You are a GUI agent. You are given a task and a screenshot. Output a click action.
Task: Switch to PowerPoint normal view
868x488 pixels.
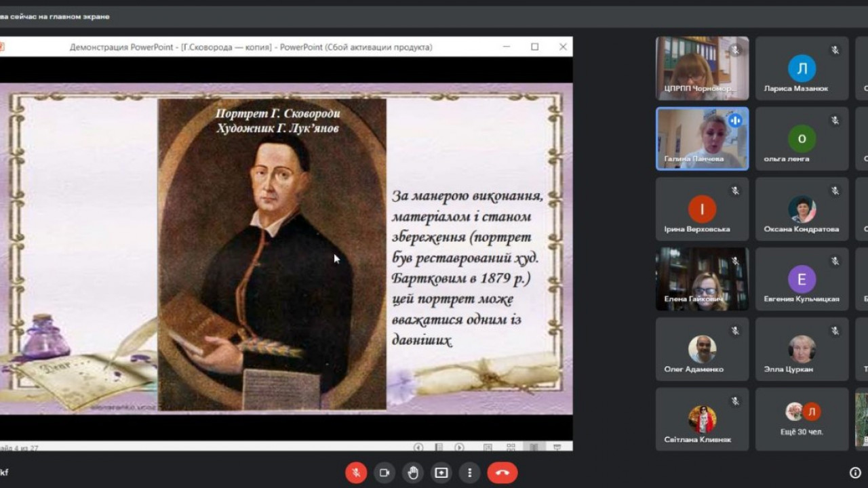[488, 447]
